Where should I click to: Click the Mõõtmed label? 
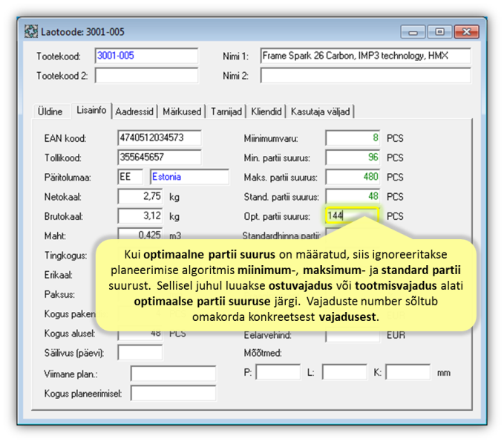pos(263,353)
